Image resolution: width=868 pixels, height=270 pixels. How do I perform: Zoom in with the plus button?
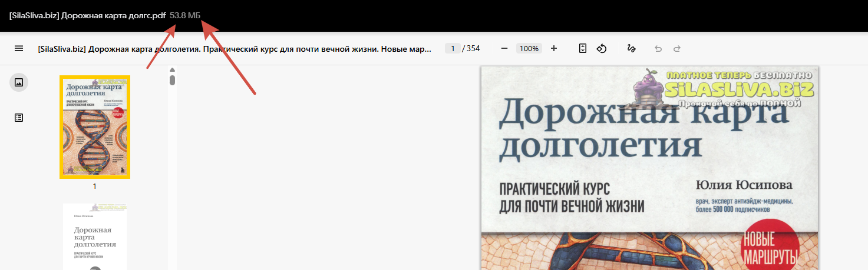point(554,48)
